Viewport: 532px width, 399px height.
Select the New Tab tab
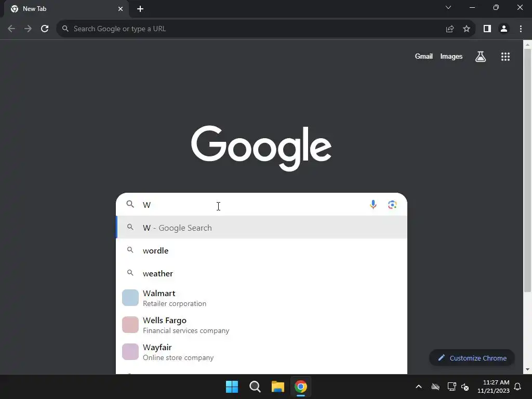(66, 9)
